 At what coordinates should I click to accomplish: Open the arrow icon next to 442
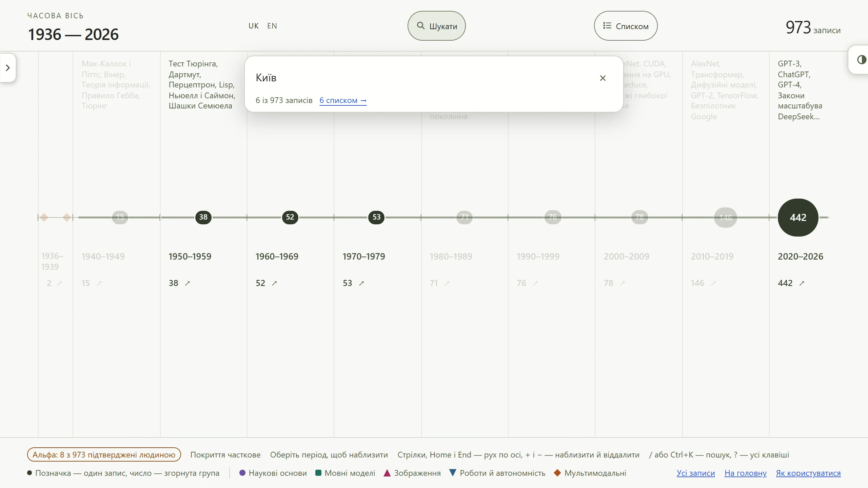(x=802, y=283)
